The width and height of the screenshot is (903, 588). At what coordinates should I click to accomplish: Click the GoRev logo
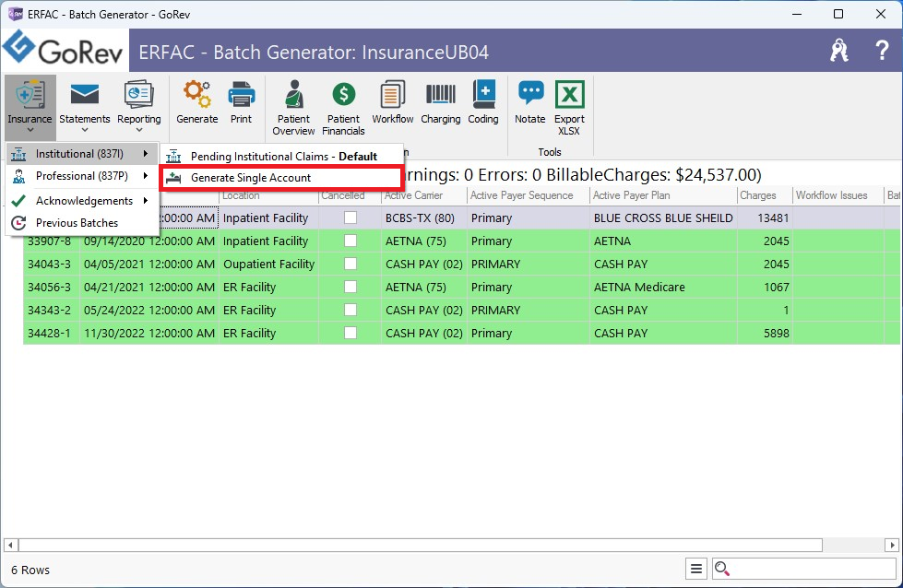pos(64,50)
